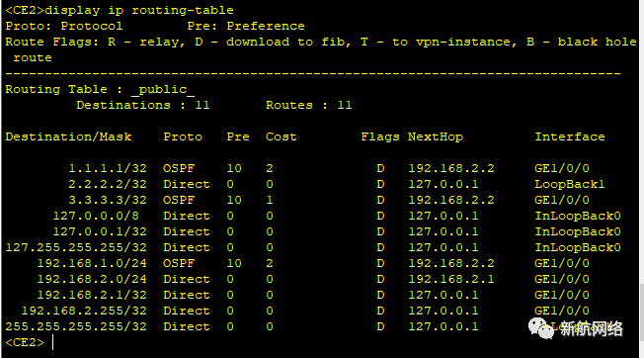
Task: Click next hop 192.168.2.1
Action: click(x=451, y=279)
